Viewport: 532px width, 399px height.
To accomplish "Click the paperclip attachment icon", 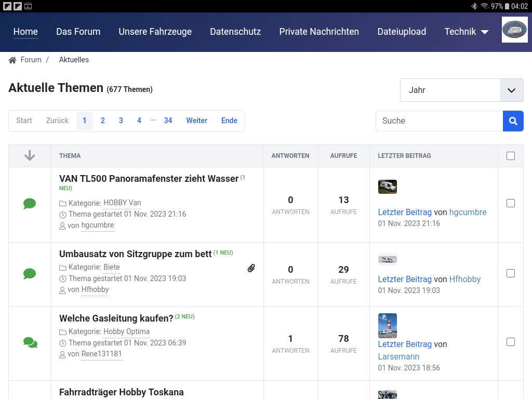I will [x=251, y=268].
